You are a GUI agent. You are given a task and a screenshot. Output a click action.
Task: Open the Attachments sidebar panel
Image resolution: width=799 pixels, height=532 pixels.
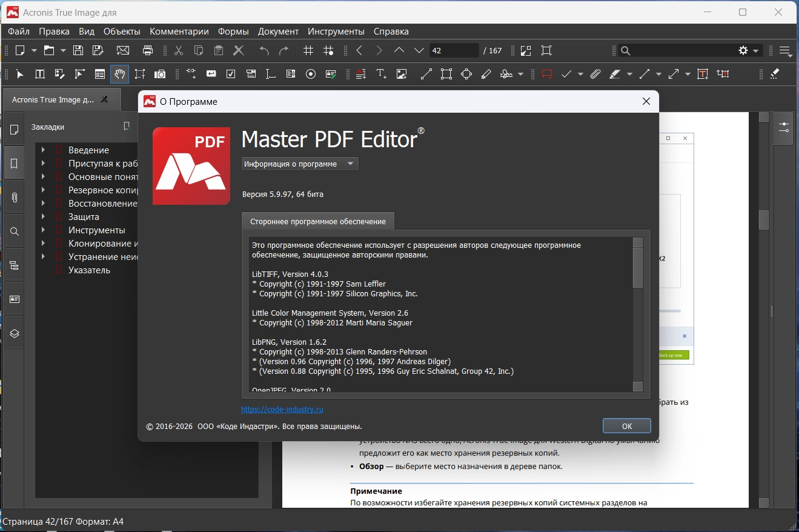(x=15, y=198)
